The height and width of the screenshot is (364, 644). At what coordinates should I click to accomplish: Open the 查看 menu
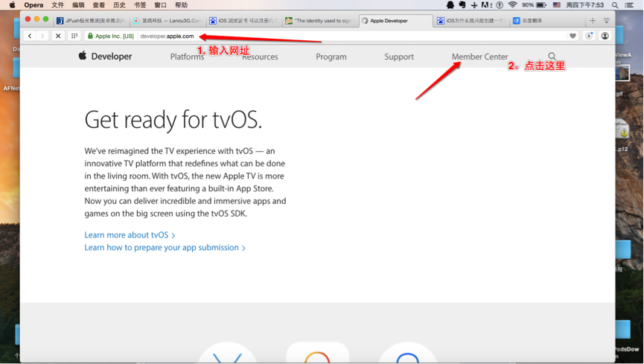click(98, 5)
